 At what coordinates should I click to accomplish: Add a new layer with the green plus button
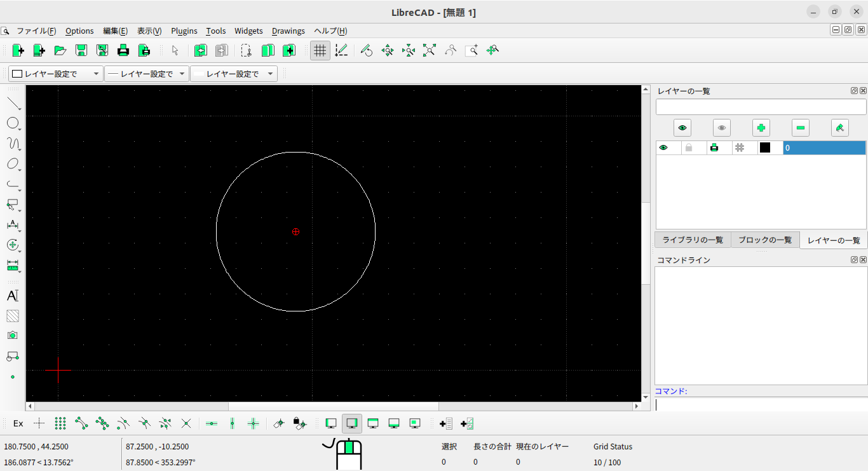point(761,127)
